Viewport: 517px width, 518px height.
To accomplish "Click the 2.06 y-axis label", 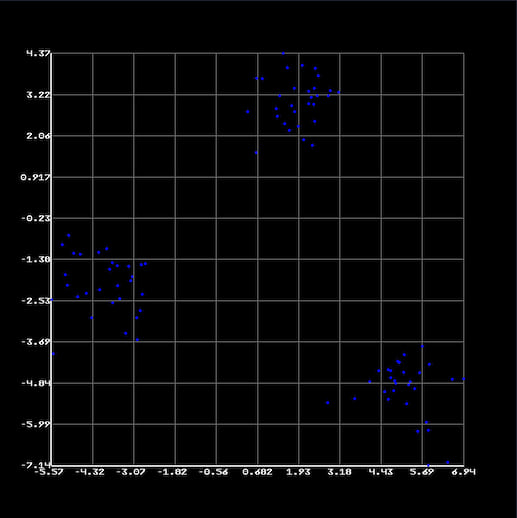I will [39, 136].
